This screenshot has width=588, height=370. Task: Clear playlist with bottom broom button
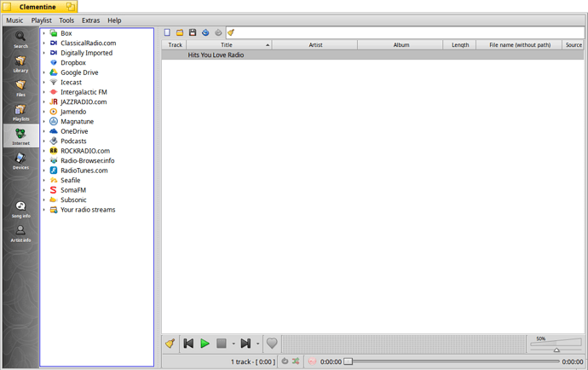coord(170,343)
